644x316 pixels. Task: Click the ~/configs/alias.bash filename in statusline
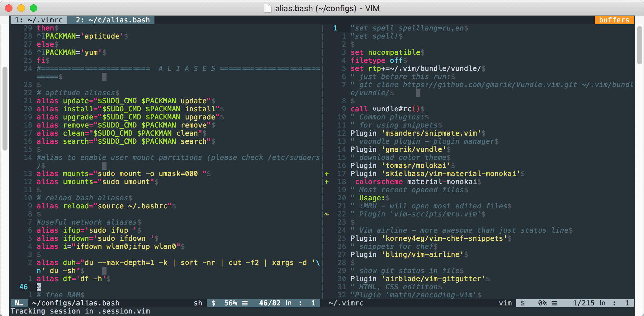75,303
